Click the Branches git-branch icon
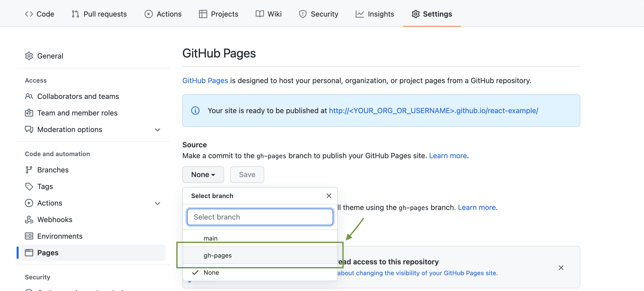Viewport: 644px width, 291px height. (x=29, y=170)
